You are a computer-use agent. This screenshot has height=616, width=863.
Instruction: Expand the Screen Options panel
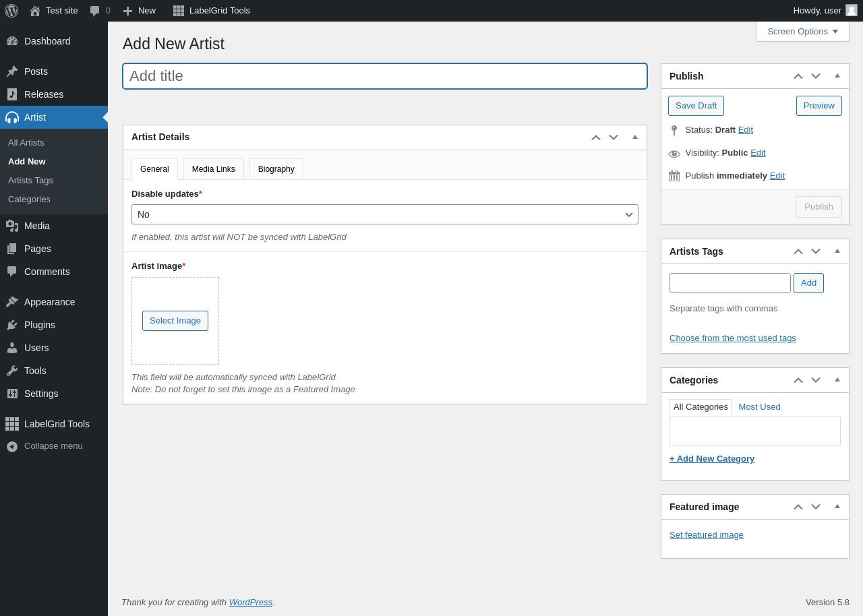coord(802,31)
